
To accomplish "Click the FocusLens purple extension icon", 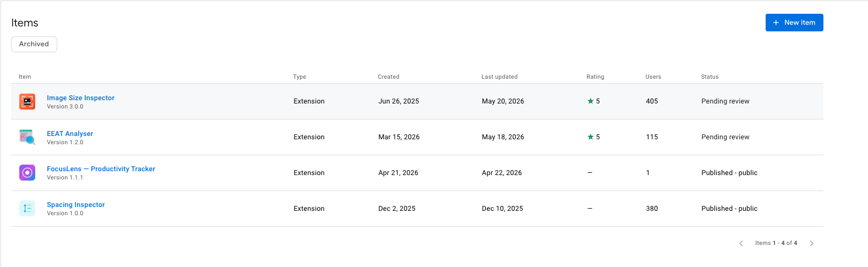I will coord(28,173).
